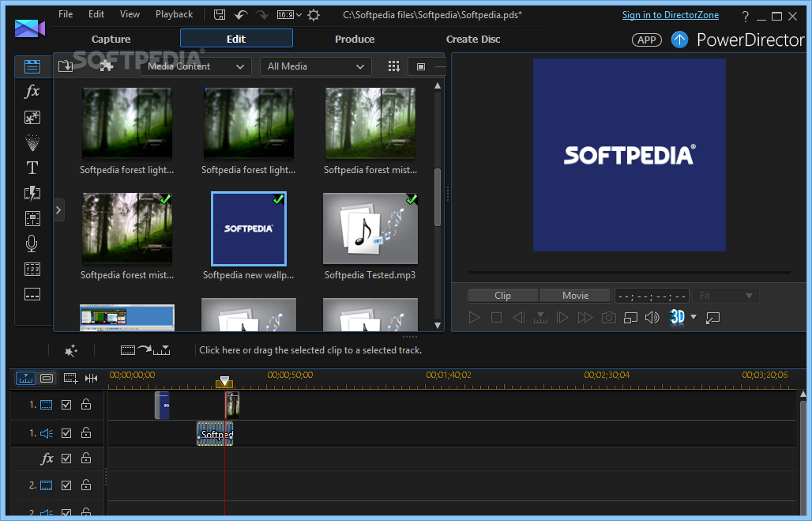
Task: Click the fit timeline to window icon
Action: coord(91,379)
